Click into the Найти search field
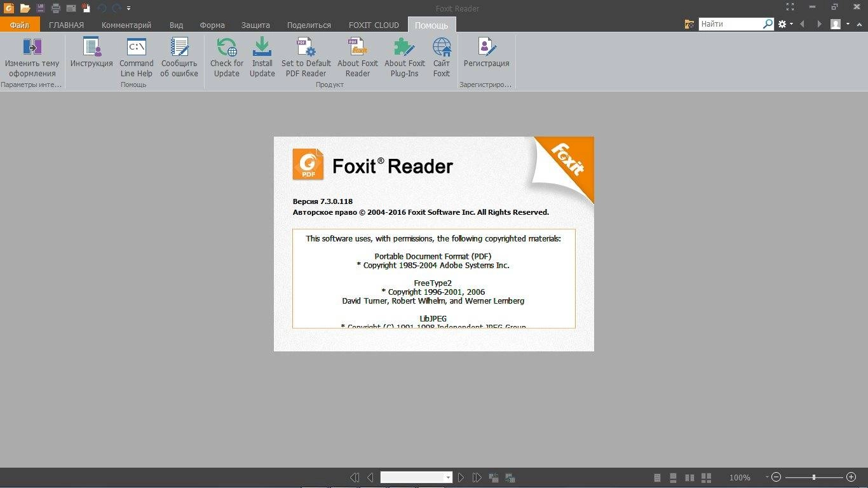This screenshot has width=868, height=488. tap(731, 24)
